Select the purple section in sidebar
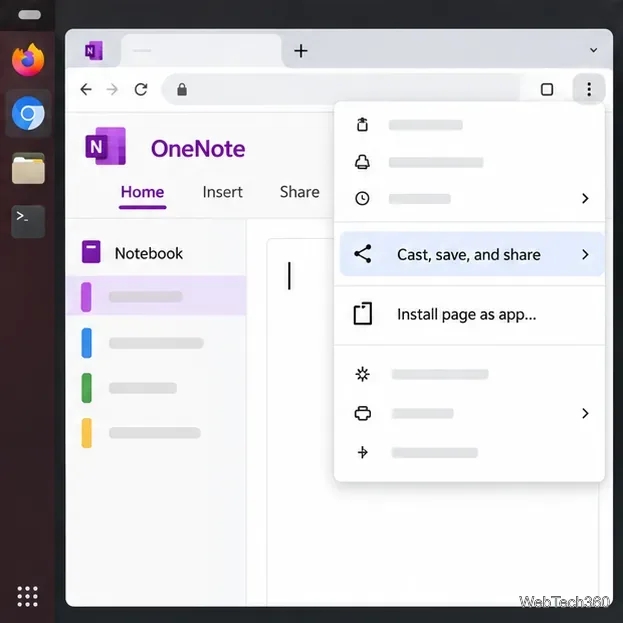Image resolution: width=623 pixels, height=623 pixels. coord(156,296)
